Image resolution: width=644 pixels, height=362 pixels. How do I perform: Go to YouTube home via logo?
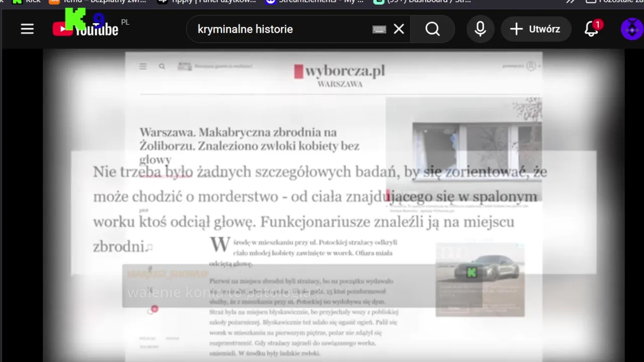pyautogui.click(x=86, y=29)
